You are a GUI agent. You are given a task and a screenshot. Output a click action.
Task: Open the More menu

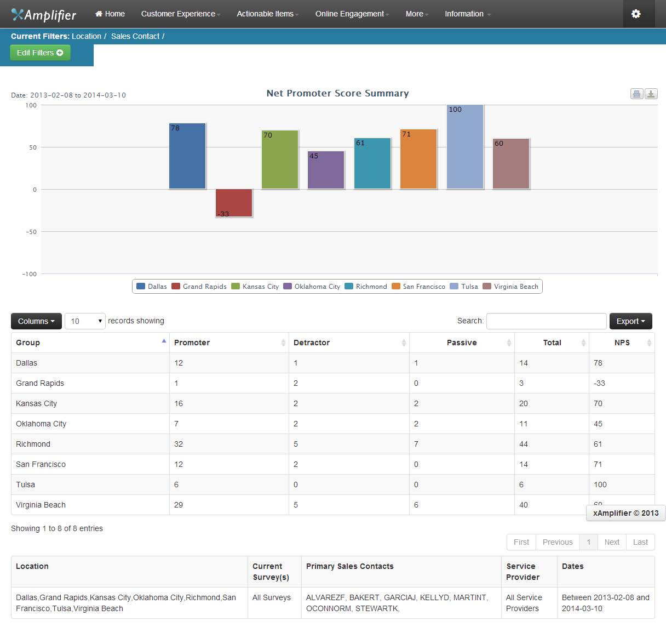[417, 14]
